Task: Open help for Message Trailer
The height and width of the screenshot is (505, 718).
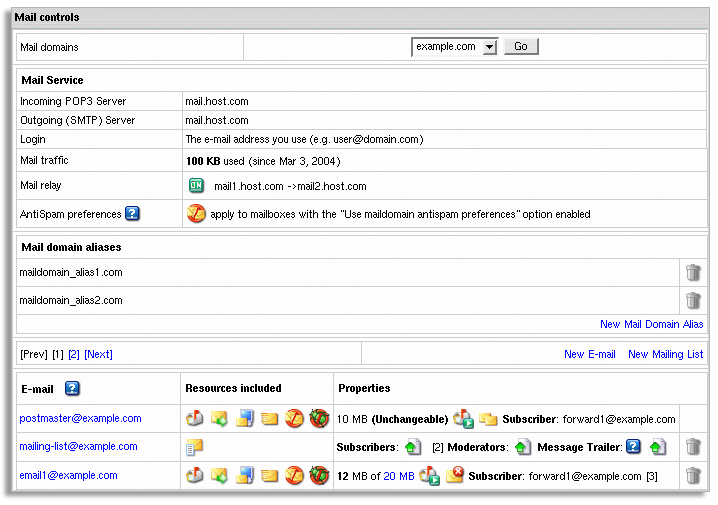Action: [633, 446]
